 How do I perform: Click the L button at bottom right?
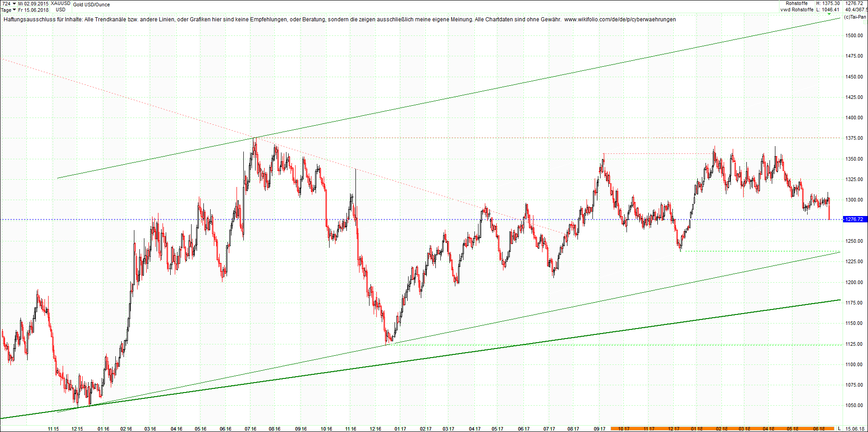click(x=840, y=429)
